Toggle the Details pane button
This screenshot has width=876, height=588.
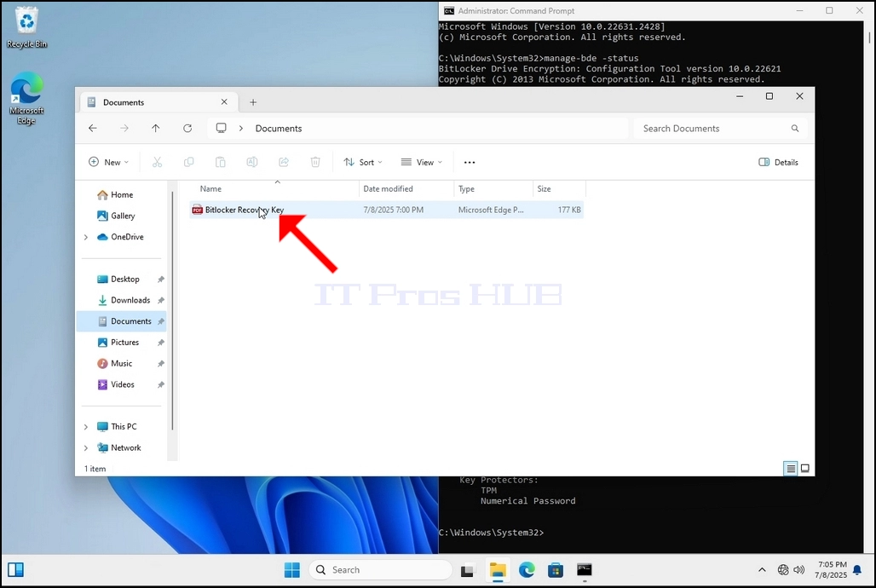click(778, 162)
